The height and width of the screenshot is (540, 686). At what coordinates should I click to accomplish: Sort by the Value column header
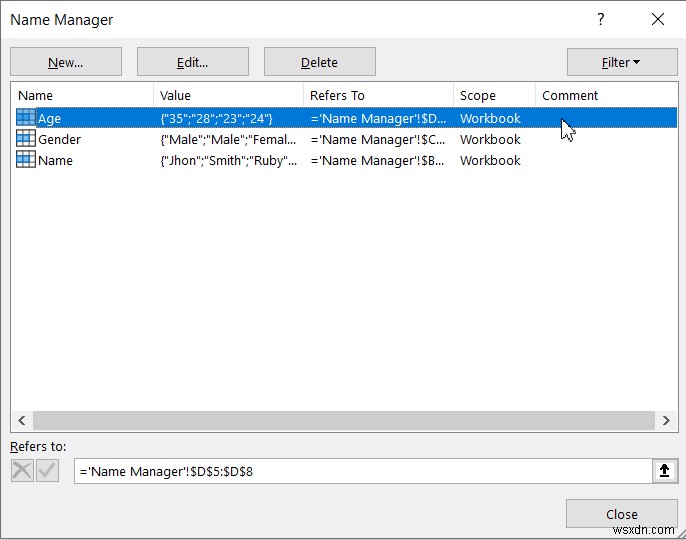(228, 95)
